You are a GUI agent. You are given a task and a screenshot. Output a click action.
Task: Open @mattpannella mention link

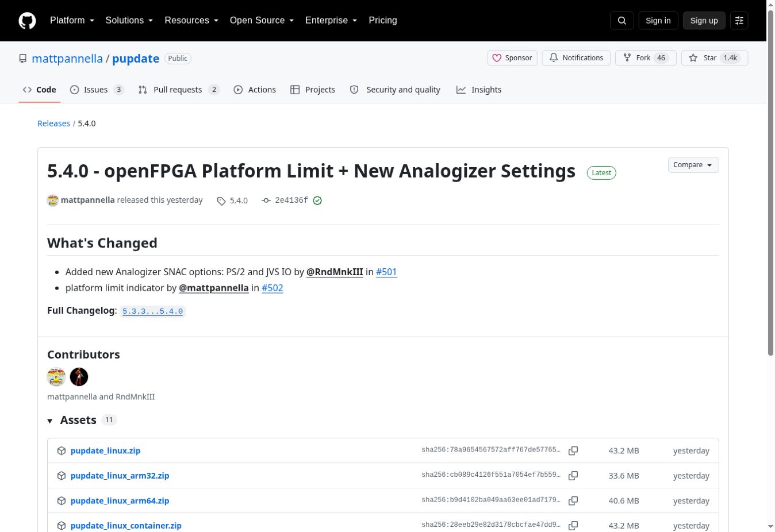(214, 288)
